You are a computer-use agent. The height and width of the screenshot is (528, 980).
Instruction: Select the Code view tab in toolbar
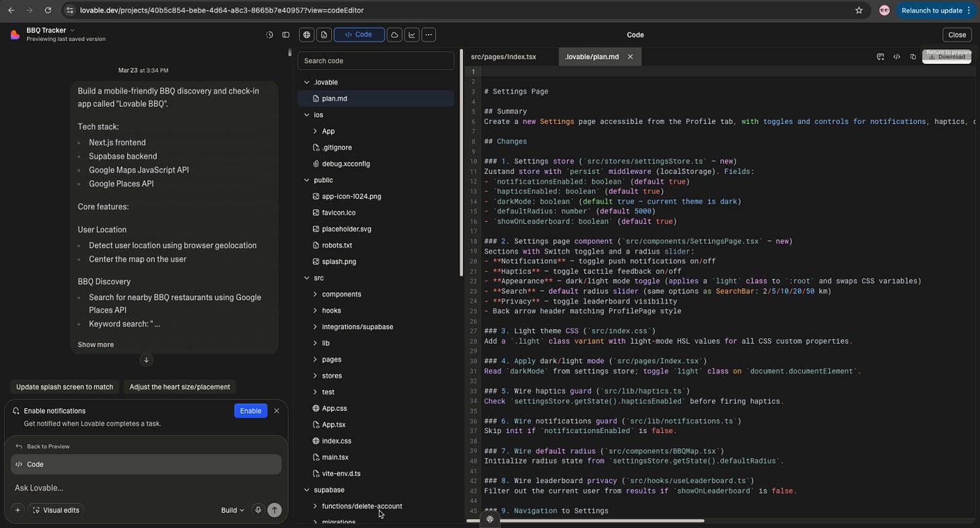click(x=359, y=34)
